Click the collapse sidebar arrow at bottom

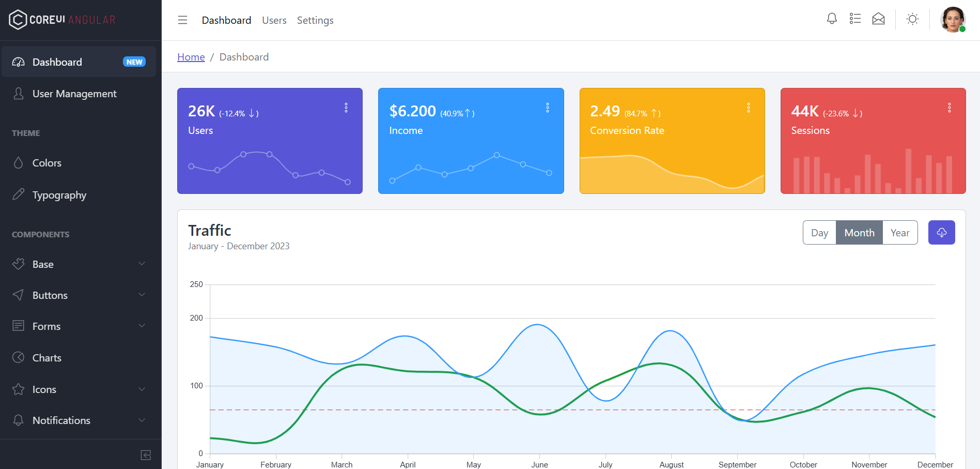[x=145, y=455]
